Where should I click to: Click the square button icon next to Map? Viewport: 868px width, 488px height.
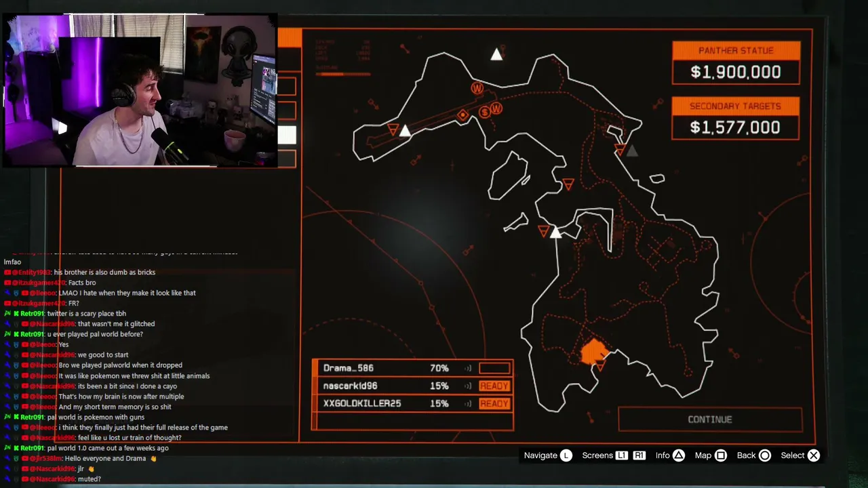(721, 455)
